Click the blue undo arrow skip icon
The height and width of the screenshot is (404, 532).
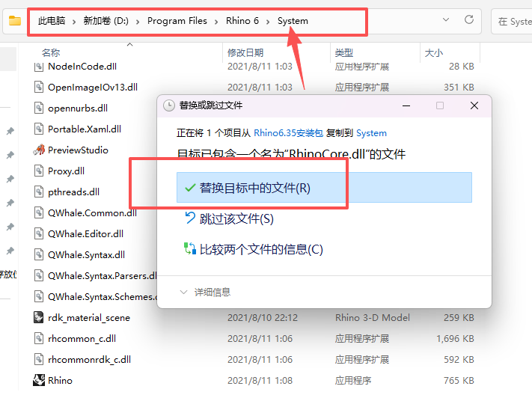point(190,218)
